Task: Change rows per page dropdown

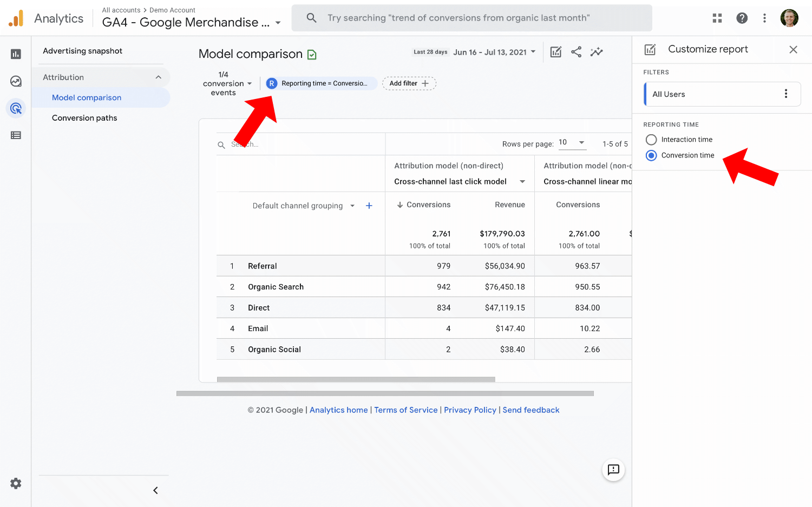Action: 572,143
